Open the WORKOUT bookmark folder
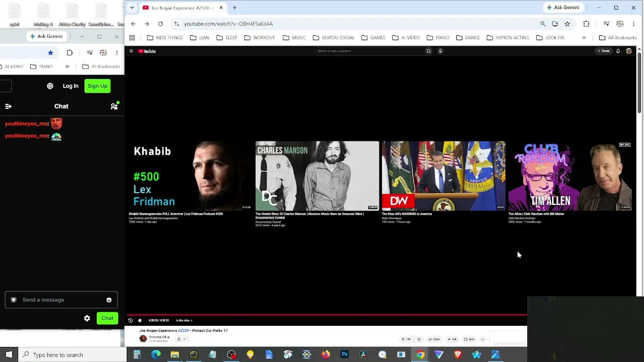644x362 pixels. pos(260,38)
